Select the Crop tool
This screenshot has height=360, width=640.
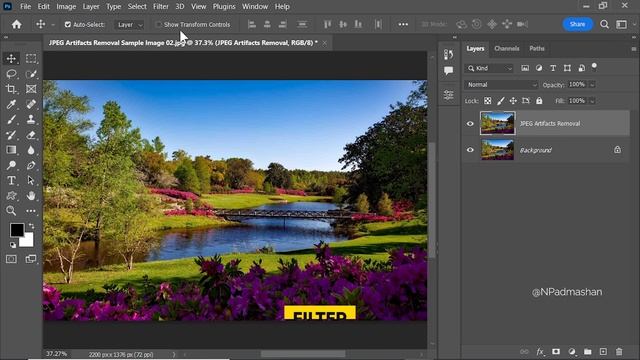(11, 89)
